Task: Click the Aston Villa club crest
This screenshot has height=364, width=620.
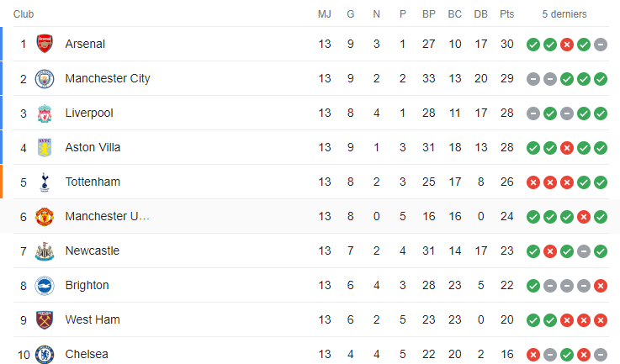Action: 45,147
